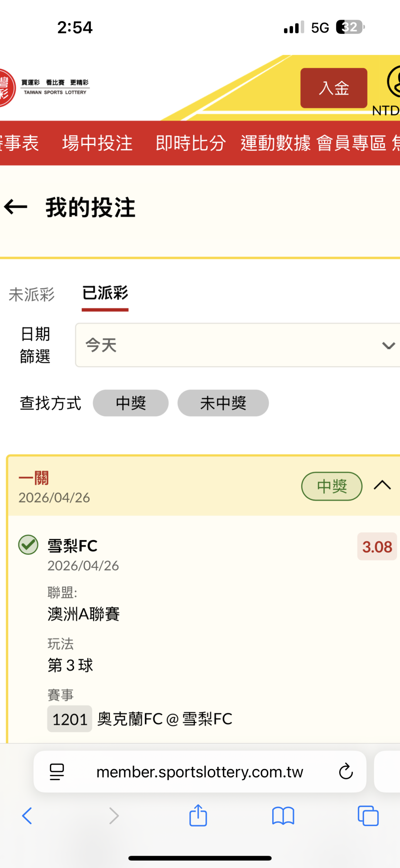This screenshot has height=868, width=400.
Task: Tap the Safari address bar URL
Action: tap(200, 772)
